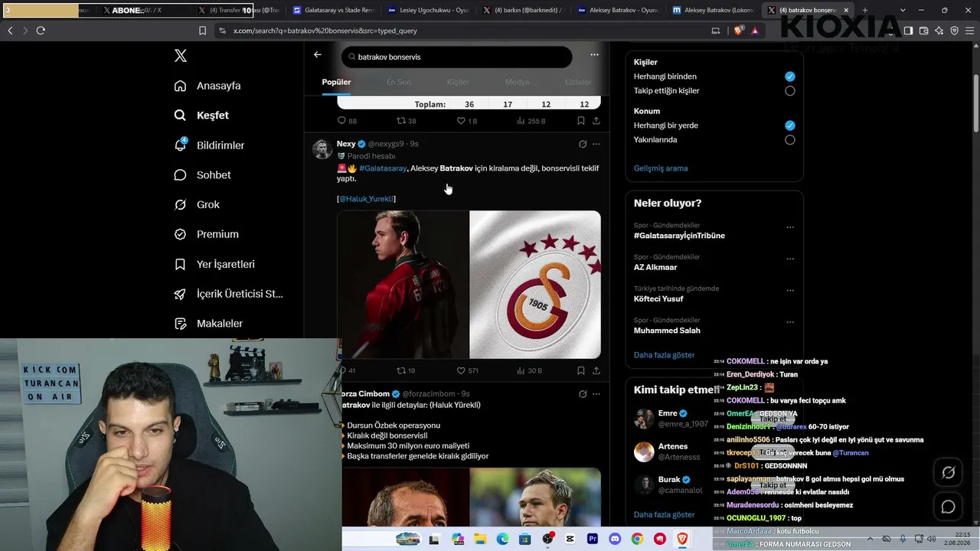Like the post with 1 B likes

[x=467, y=121]
